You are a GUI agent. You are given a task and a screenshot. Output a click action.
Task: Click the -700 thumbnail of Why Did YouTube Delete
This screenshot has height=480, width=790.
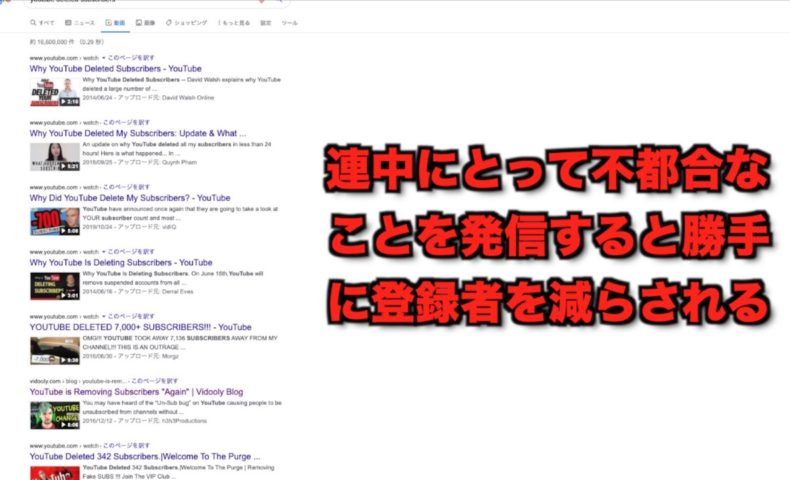(55, 220)
